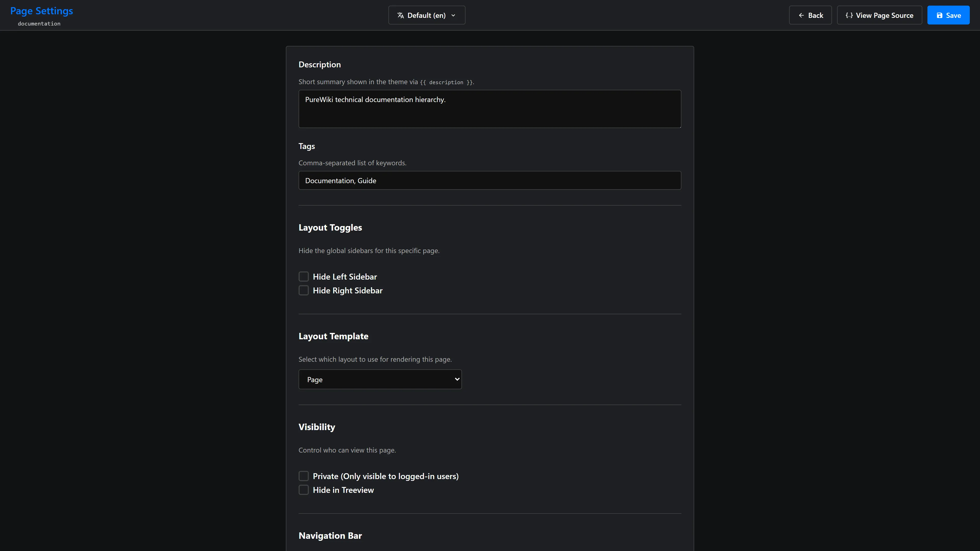
Task: Open the Default (en) language dropdown chevron
Action: click(453, 15)
